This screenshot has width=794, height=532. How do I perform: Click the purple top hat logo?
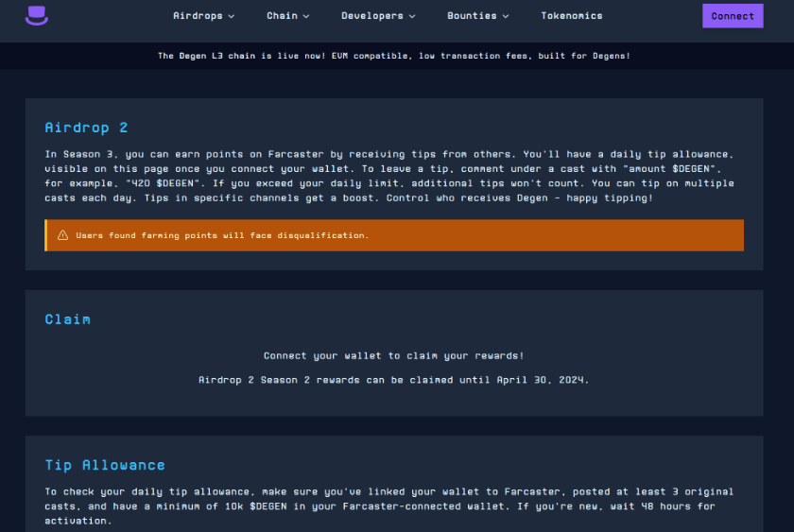click(37, 16)
